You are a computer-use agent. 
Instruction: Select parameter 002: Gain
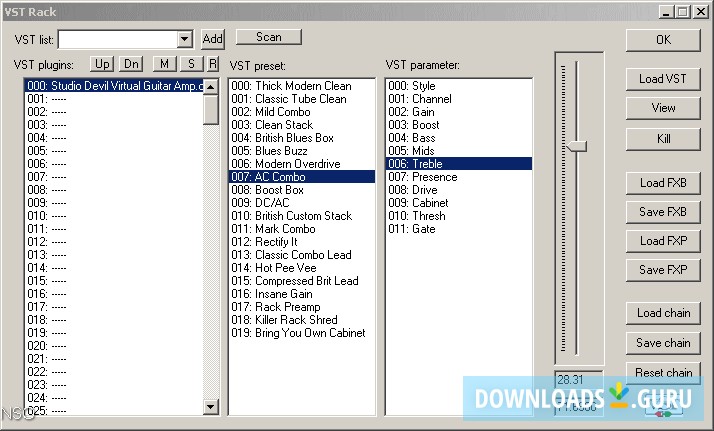pos(459,112)
